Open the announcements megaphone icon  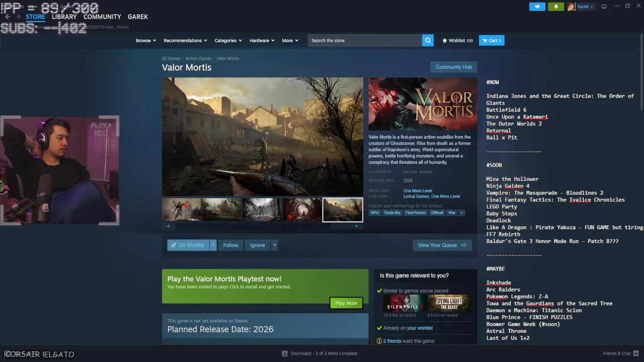coord(537,7)
